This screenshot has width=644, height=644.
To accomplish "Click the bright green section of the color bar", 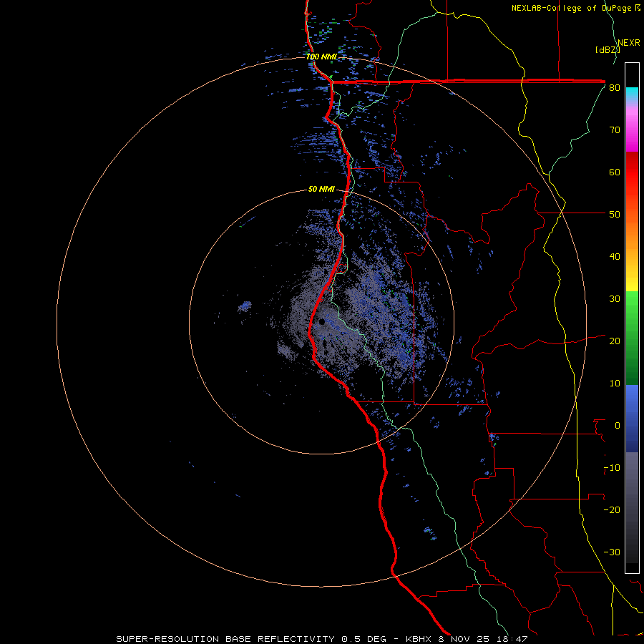I will (632, 306).
